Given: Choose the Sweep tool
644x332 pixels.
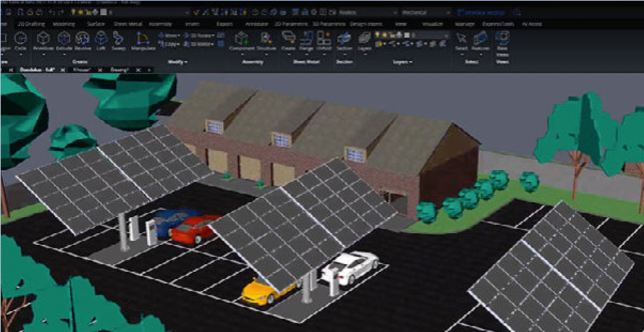Looking at the screenshot, I should click(118, 42).
